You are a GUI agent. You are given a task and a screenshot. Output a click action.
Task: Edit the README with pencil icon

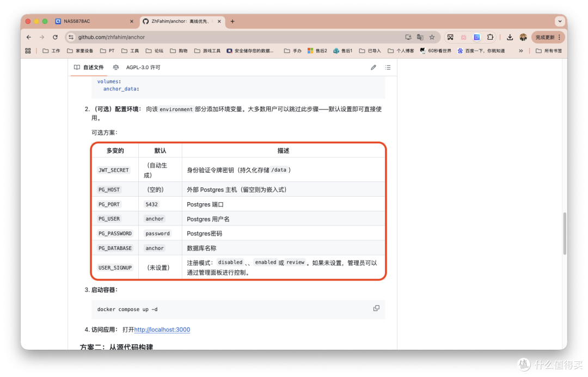[x=373, y=68]
